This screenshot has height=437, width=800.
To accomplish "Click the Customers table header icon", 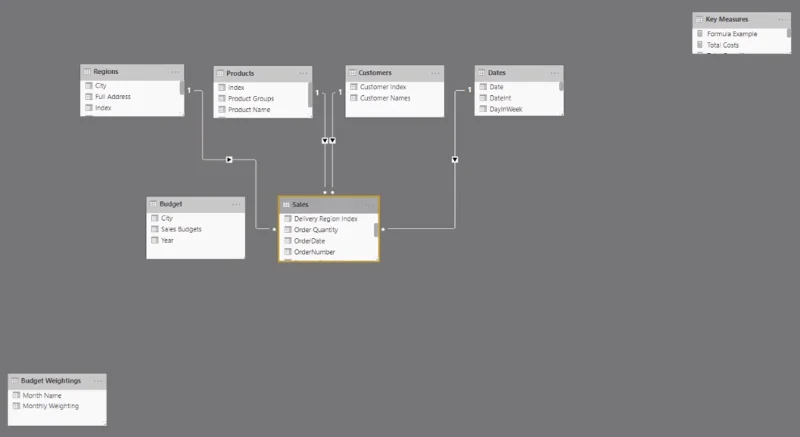I will pos(352,73).
